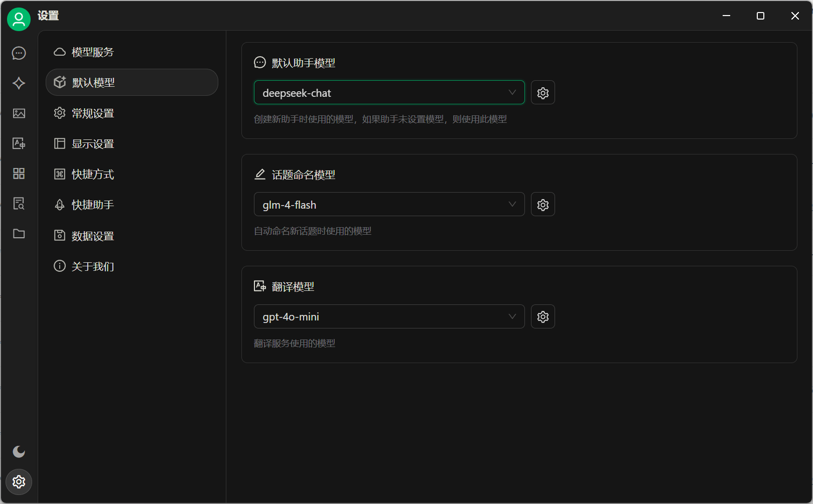This screenshot has height=504, width=813.
Task: Open 模型服务 settings page
Action: point(132,52)
